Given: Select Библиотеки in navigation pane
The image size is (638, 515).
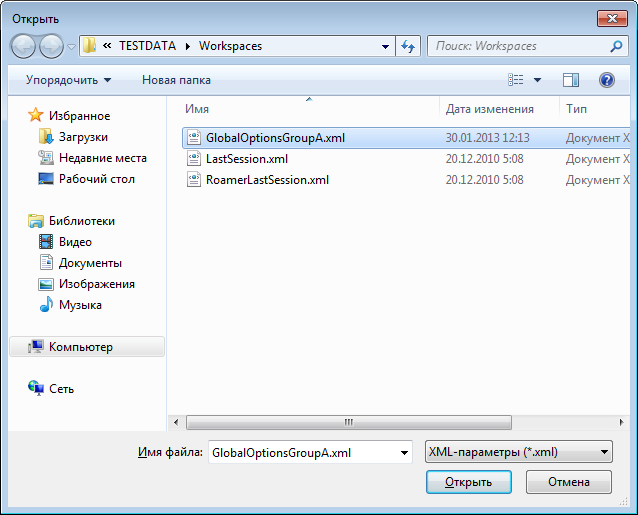Looking at the screenshot, I should pyautogui.click(x=82, y=221).
